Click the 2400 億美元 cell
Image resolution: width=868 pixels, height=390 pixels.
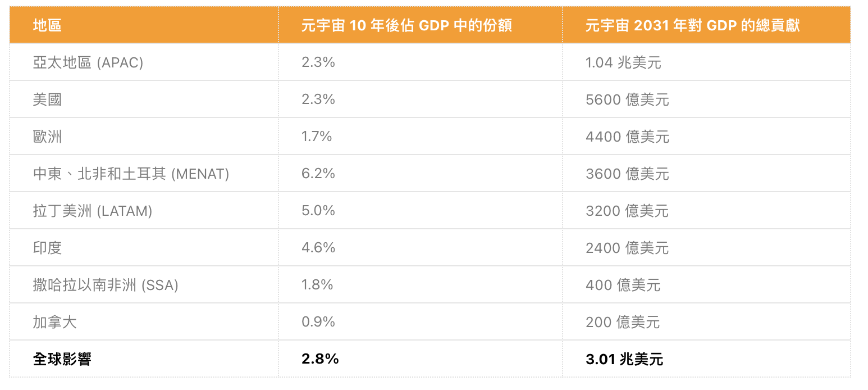[x=627, y=248]
